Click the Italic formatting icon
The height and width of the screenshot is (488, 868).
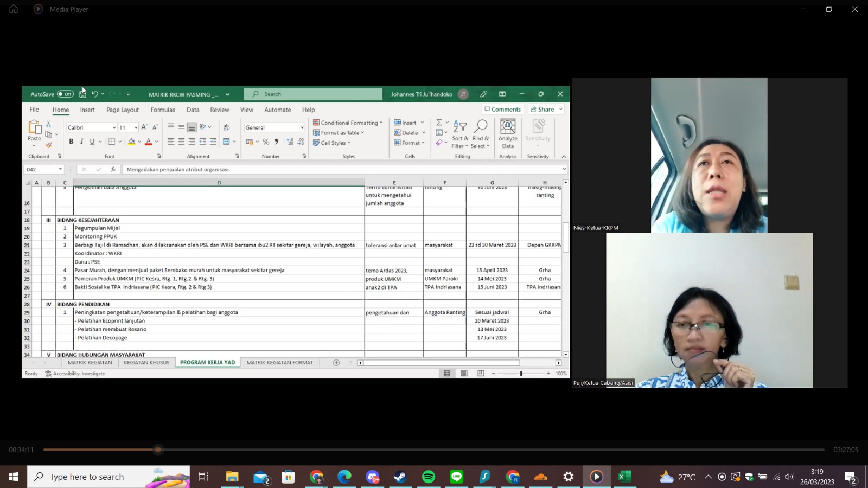point(81,142)
